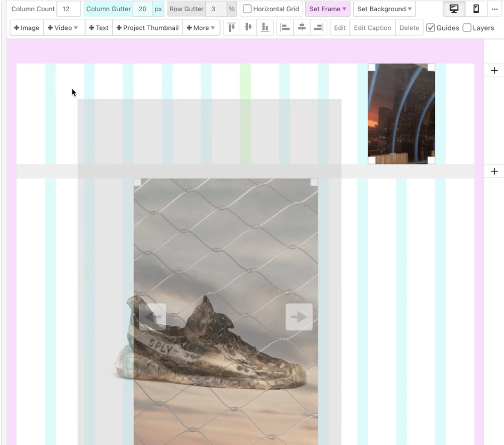Center selection horizontally
This screenshot has height=445, width=504.
pos(302,28)
